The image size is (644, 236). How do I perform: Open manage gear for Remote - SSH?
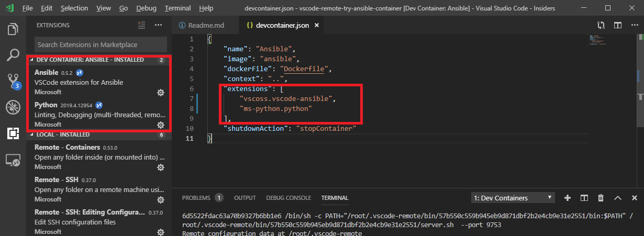161,200
